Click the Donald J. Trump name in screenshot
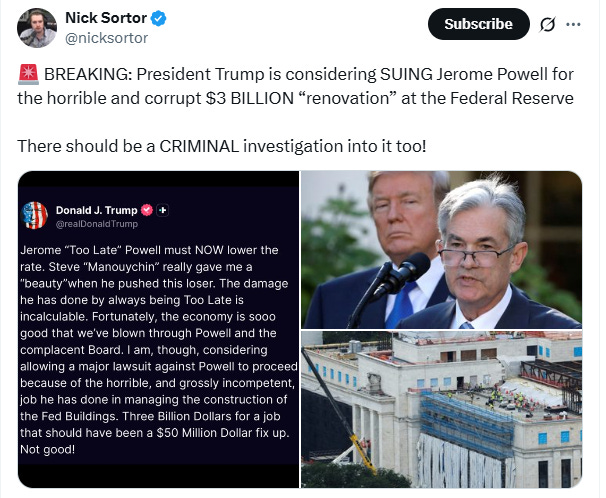606x498 pixels. pos(97,210)
